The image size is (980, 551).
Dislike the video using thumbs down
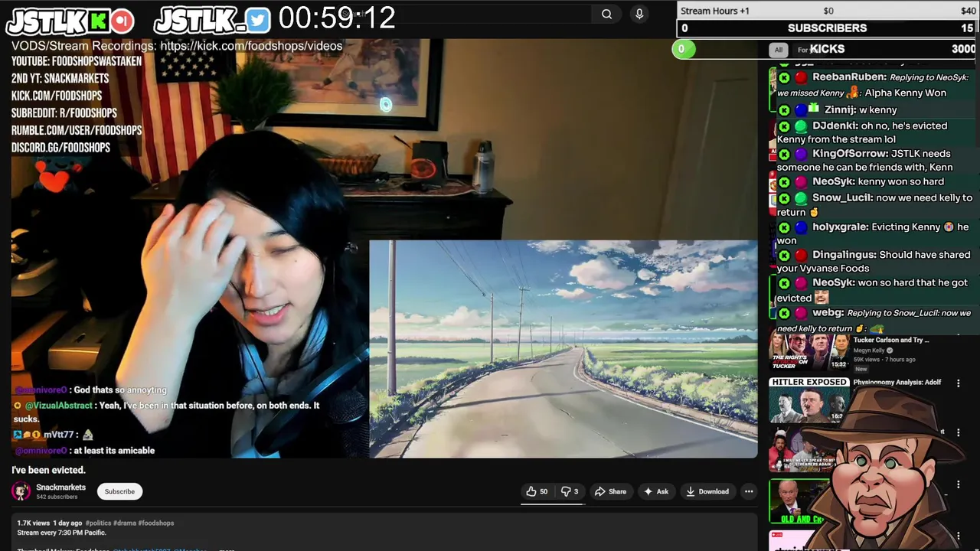click(570, 491)
